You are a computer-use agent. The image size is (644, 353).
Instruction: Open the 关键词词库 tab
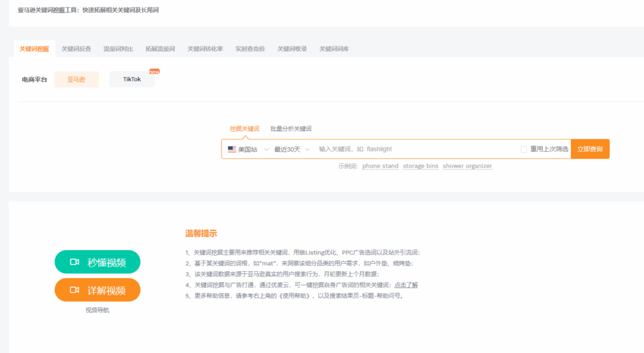pyautogui.click(x=334, y=49)
